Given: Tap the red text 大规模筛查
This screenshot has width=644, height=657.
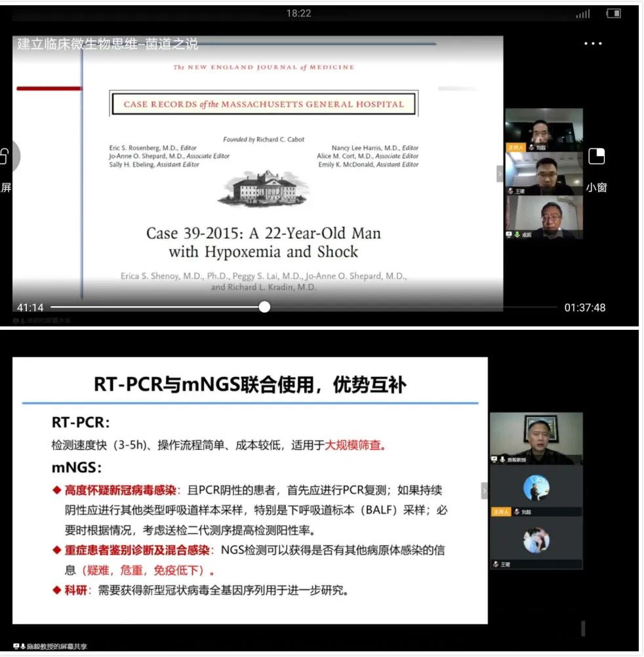Looking at the screenshot, I should tap(355, 445).
